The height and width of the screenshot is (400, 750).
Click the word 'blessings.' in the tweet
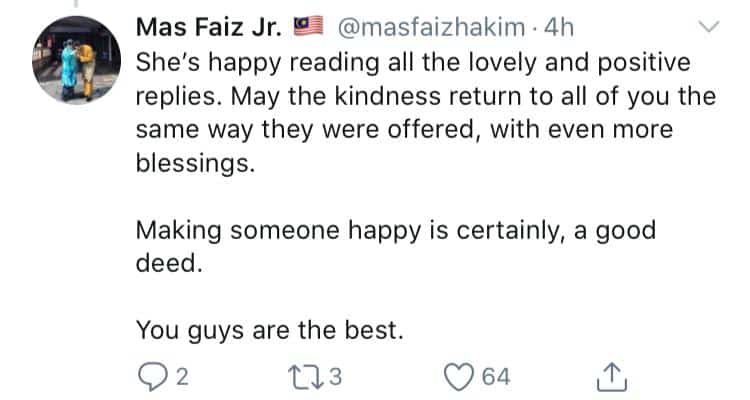[195, 164]
